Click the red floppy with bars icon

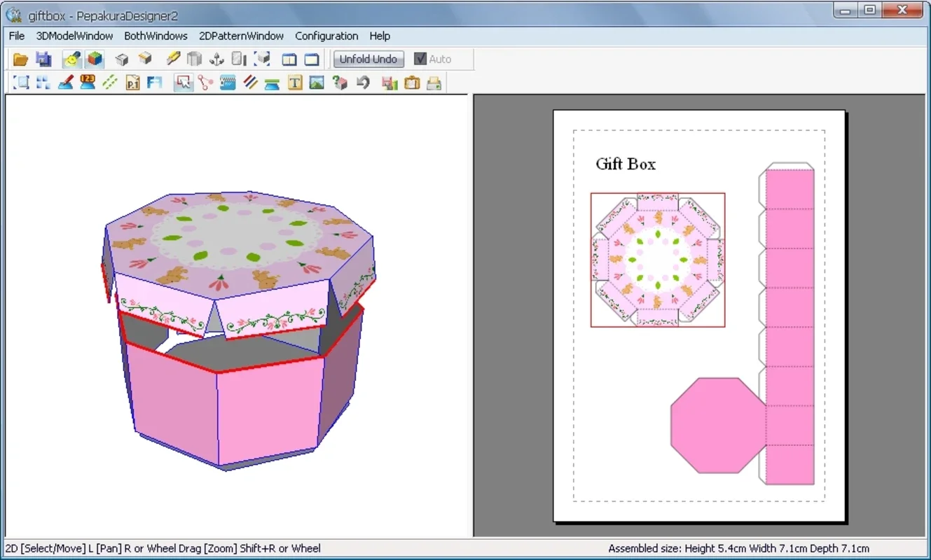tap(389, 83)
